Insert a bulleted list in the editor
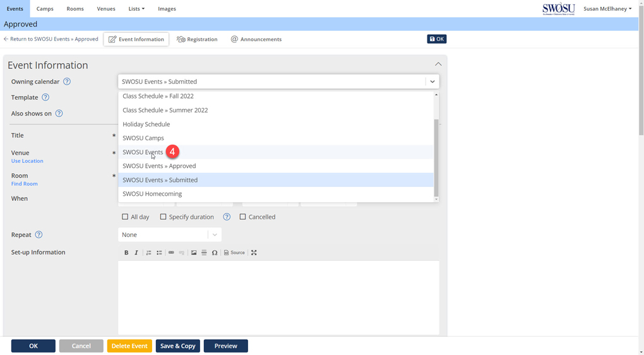 point(159,253)
